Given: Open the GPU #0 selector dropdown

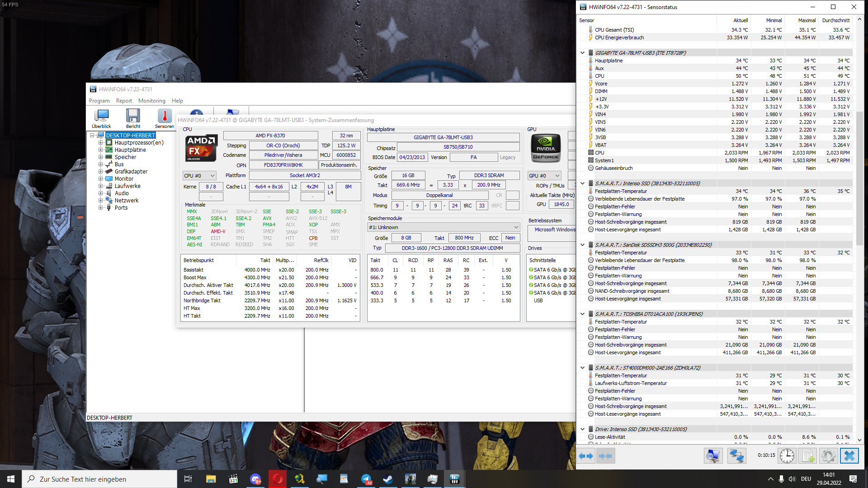Looking at the screenshot, I should click(544, 176).
